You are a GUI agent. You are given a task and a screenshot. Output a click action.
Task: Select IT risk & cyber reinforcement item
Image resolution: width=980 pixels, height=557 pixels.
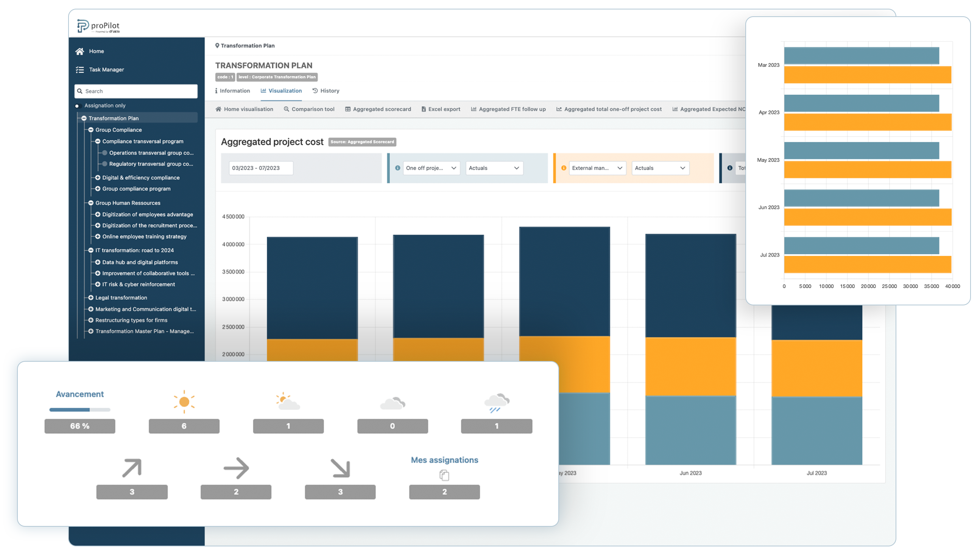[139, 284]
